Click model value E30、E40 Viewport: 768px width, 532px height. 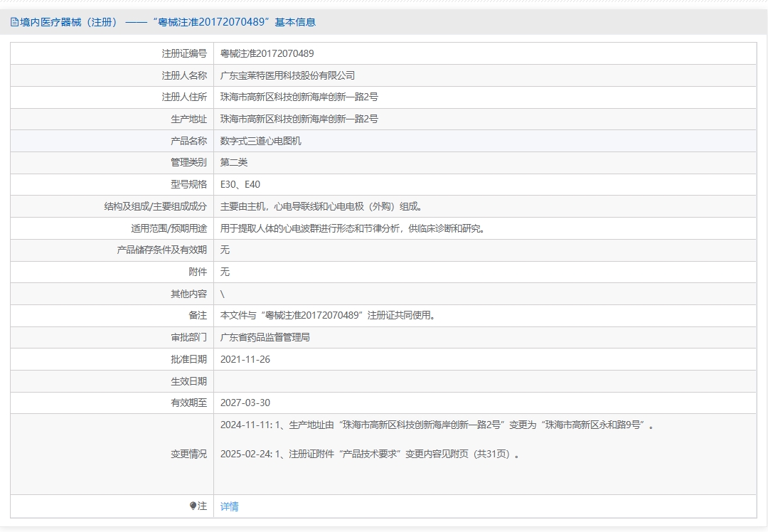[240, 184]
